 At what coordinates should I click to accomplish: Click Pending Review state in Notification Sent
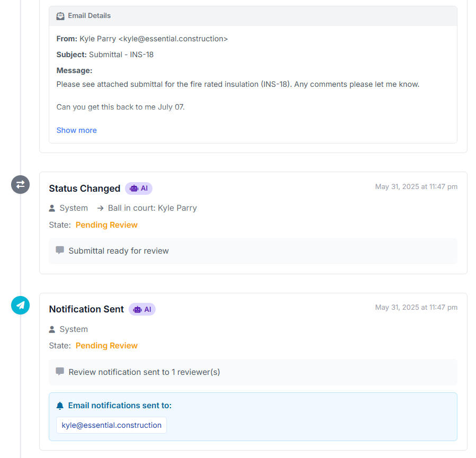coord(106,346)
